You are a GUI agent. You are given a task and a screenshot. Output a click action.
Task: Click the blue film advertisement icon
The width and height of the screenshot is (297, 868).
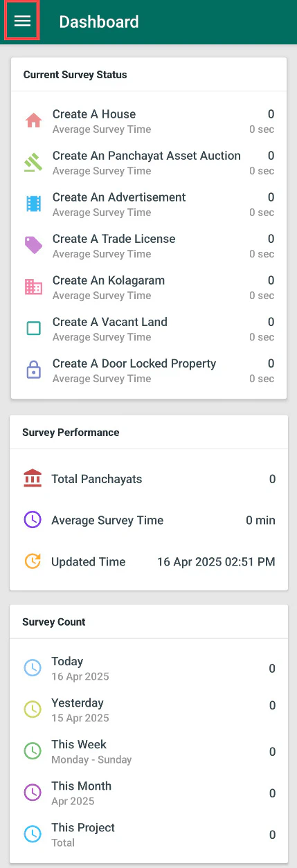(x=33, y=204)
